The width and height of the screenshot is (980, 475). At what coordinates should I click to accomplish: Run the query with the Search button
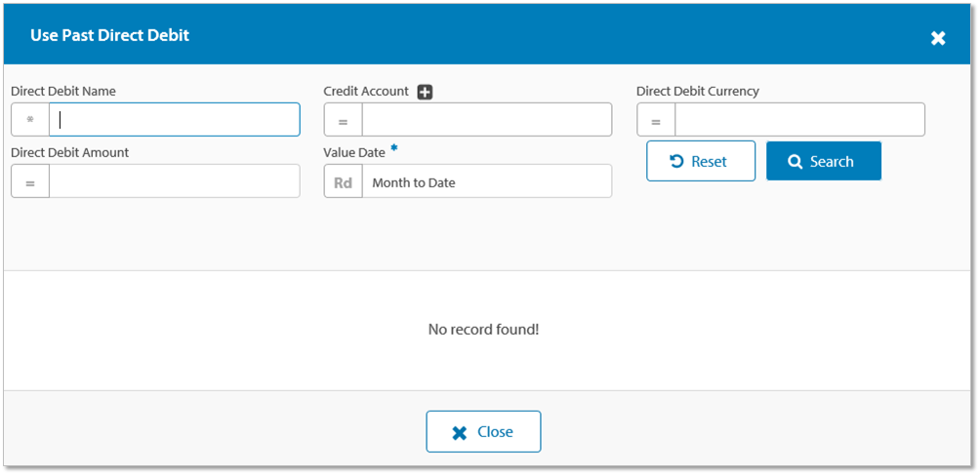[823, 161]
